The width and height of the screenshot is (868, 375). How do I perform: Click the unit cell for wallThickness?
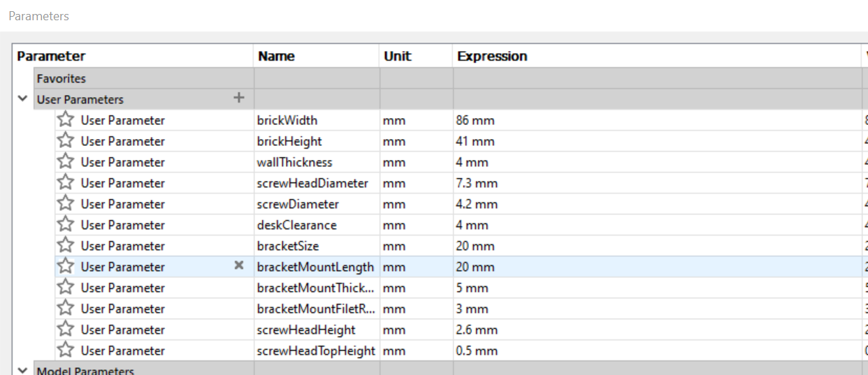pyautogui.click(x=417, y=162)
